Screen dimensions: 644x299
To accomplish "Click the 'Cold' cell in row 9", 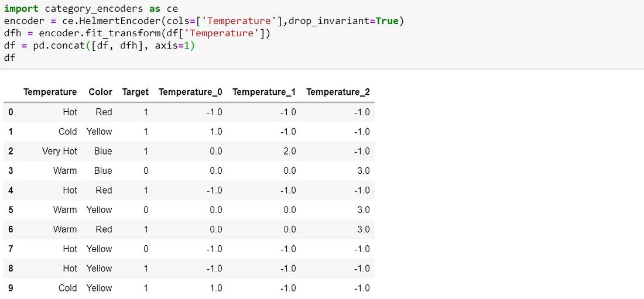I will click(68, 288).
